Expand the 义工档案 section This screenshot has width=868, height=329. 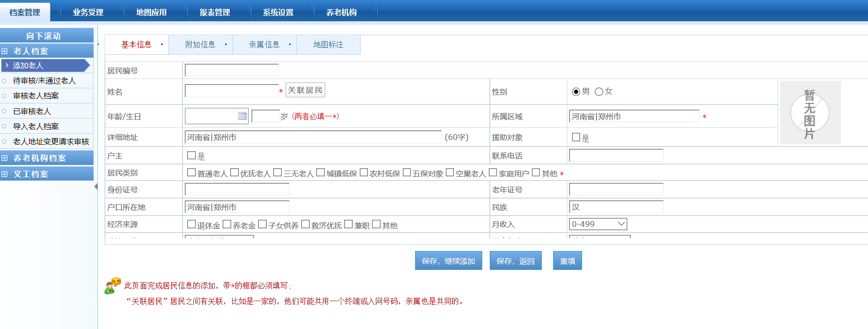click(x=5, y=174)
